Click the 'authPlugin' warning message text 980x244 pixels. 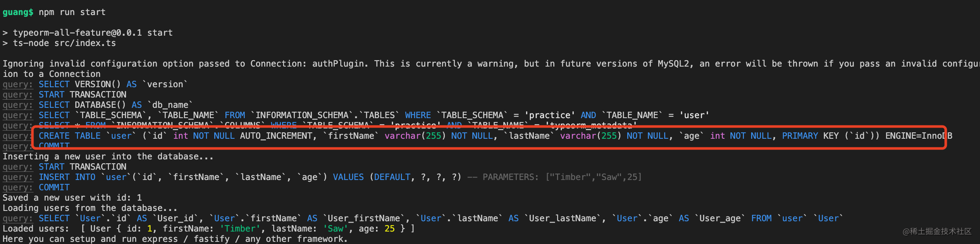[491, 69]
